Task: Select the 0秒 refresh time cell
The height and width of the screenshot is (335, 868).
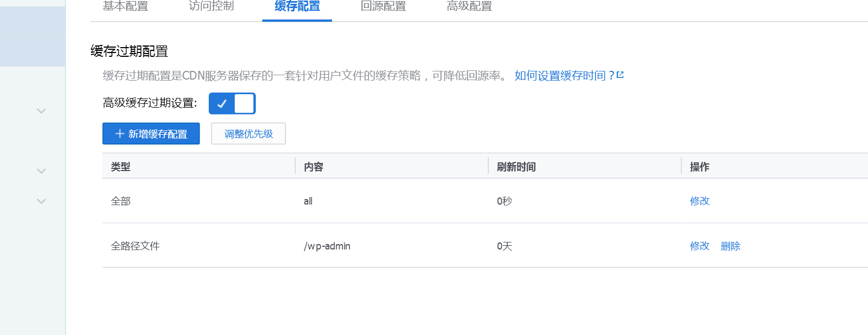Action: [505, 201]
